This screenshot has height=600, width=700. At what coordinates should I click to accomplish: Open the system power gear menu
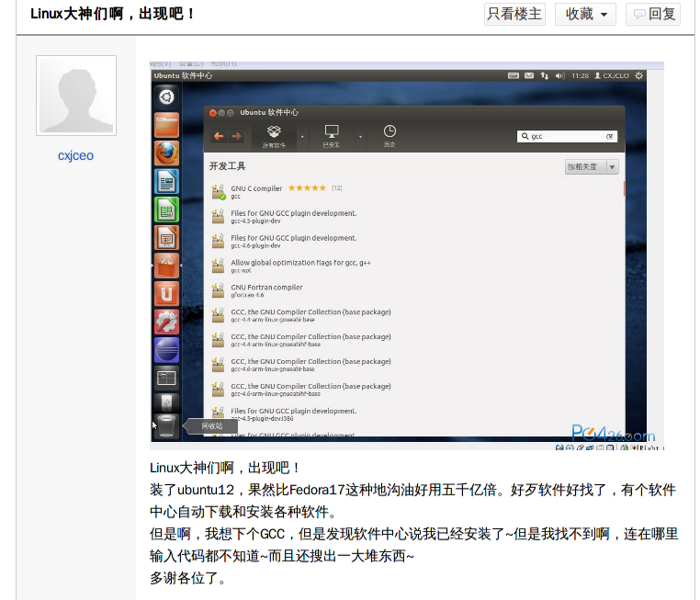[x=639, y=75]
